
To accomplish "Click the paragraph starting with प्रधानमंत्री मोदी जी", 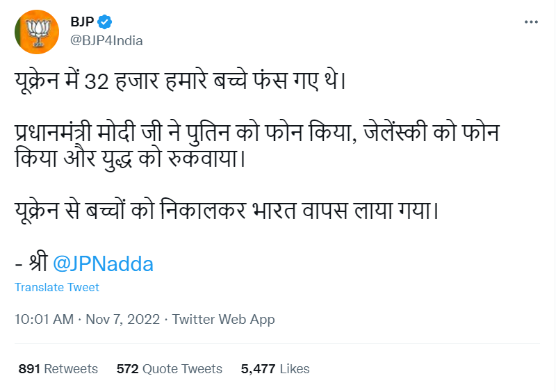I will 257,146.
